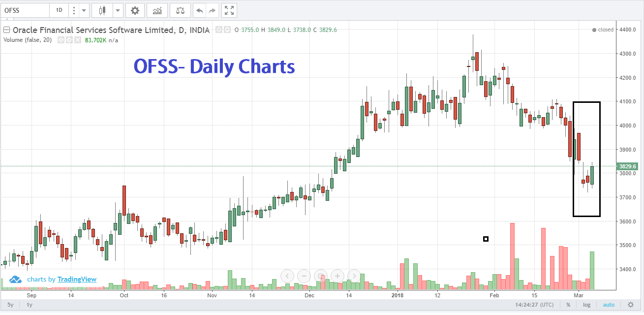Open the compare symbols scales icon

pyautogui.click(x=181, y=10)
